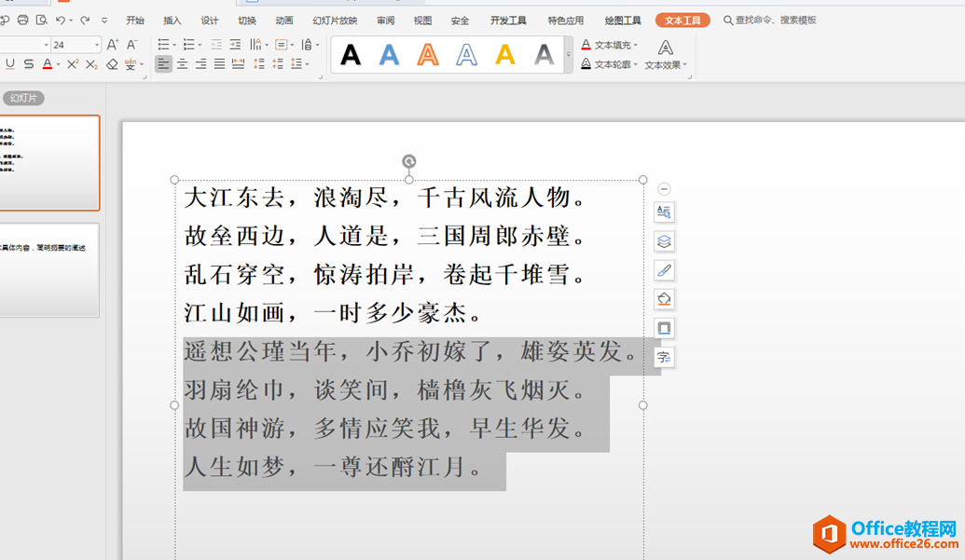Collapse the floating toolbar with minus button
Screen dimensions: 965x560
(x=664, y=188)
